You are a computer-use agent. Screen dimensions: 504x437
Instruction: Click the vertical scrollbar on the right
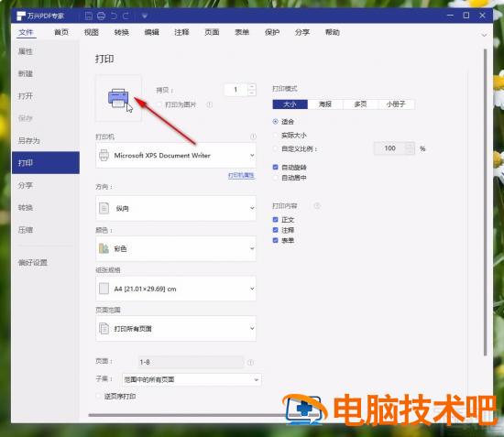click(x=485, y=202)
